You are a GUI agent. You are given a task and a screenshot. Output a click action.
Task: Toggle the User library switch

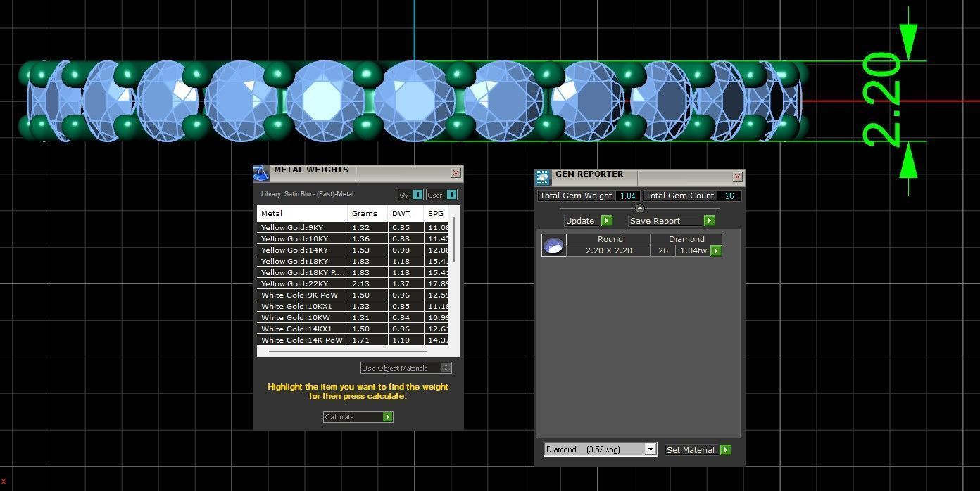click(441, 195)
